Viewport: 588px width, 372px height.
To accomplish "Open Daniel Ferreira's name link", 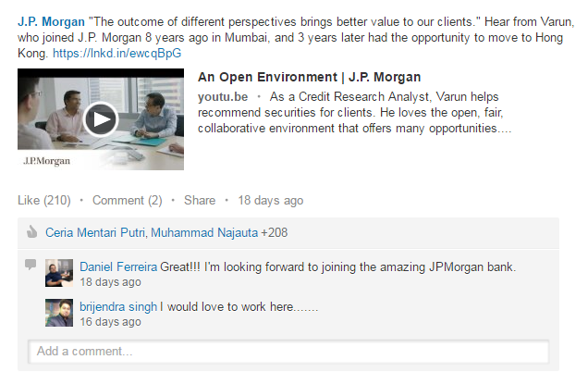I will (x=118, y=267).
